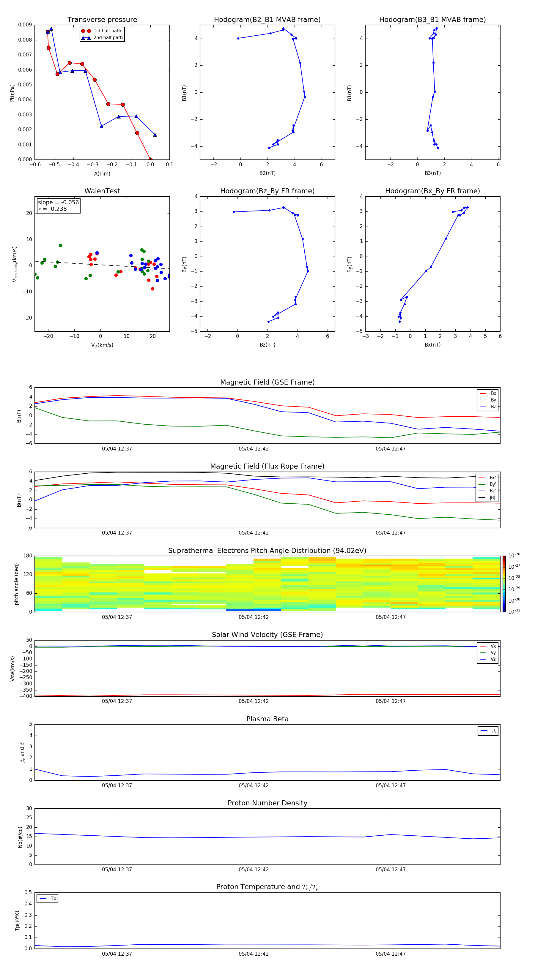The image size is (535, 980).
Task: Click the "Bx'" legend entry in Flux Rope panel
Action: pyautogui.click(x=487, y=478)
